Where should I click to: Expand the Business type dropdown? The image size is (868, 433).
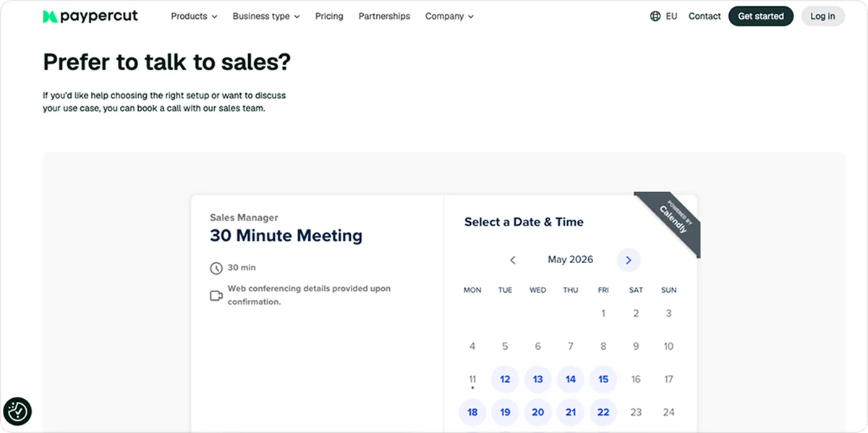point(266,16)
